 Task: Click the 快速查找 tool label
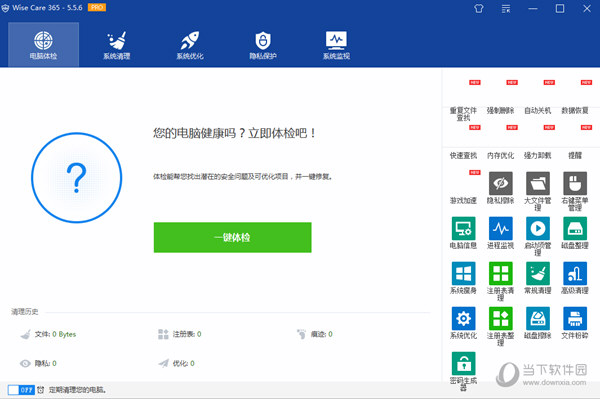(463, 155)
